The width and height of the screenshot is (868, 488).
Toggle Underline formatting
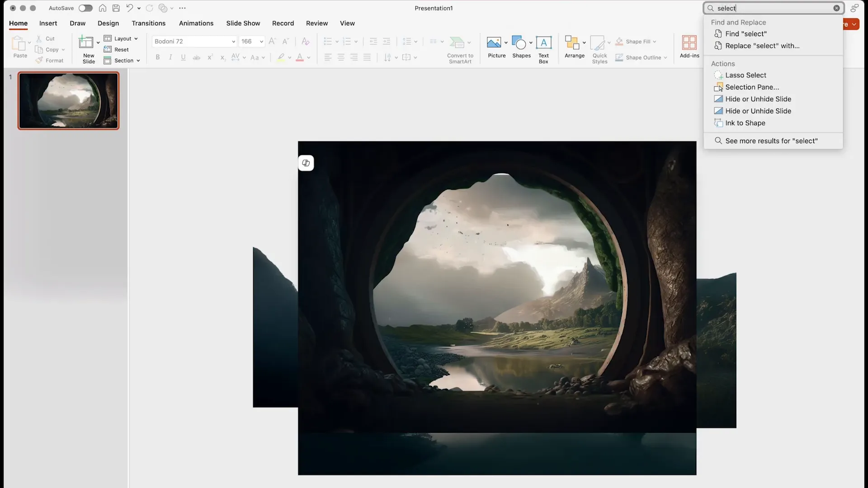click(183, 57)
